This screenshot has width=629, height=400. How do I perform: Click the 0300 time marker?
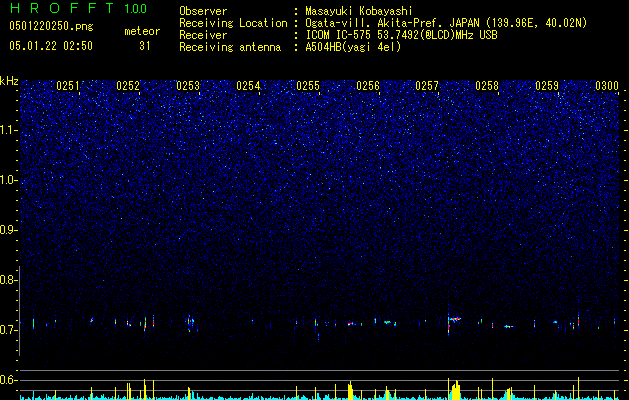click(607, 86)
